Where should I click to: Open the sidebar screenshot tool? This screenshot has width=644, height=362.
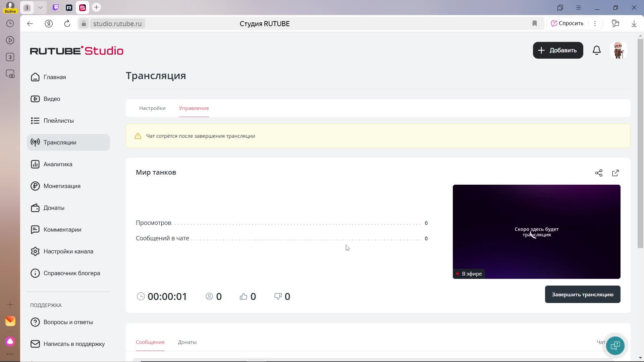pos(10,74)
